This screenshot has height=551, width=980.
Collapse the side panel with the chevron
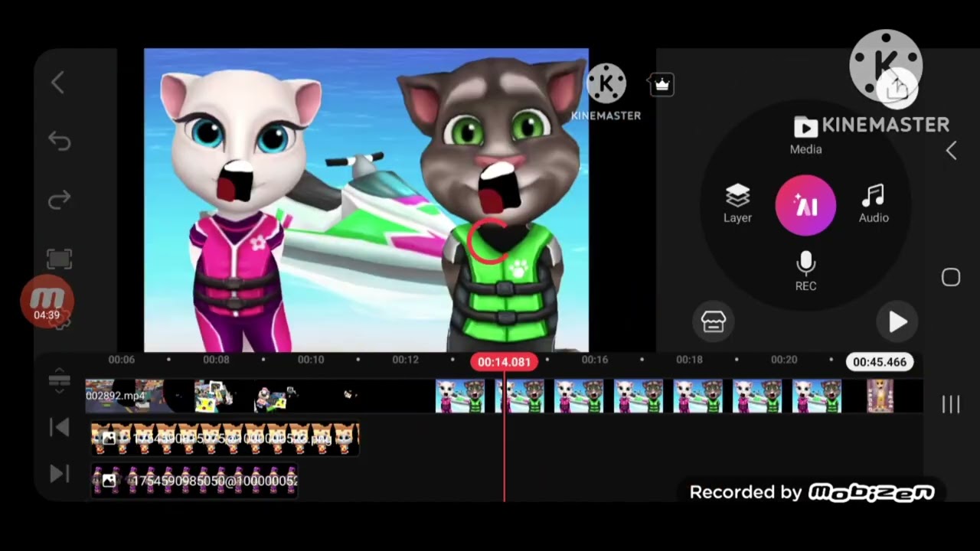tap(951, 151)
